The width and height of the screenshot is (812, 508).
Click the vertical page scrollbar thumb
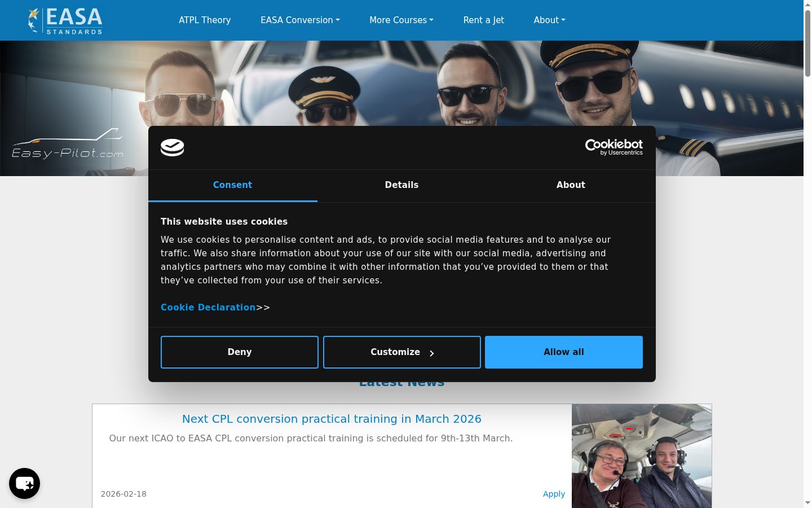807,43
